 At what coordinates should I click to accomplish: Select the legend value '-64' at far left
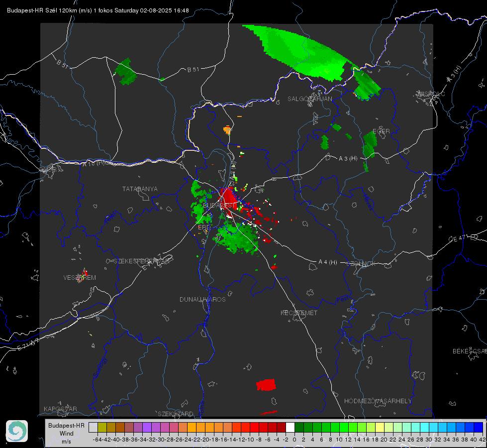pyautogui.click(x=97, y=440)
